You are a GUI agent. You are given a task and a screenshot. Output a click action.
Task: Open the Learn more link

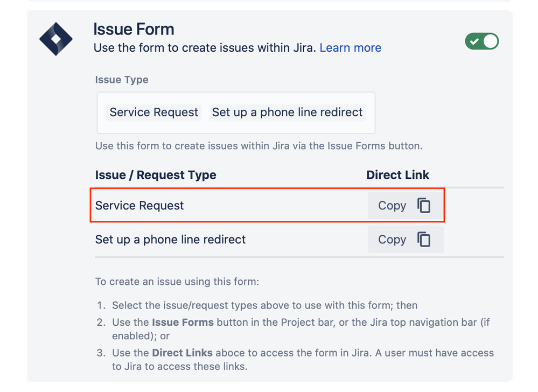[351, 48]
